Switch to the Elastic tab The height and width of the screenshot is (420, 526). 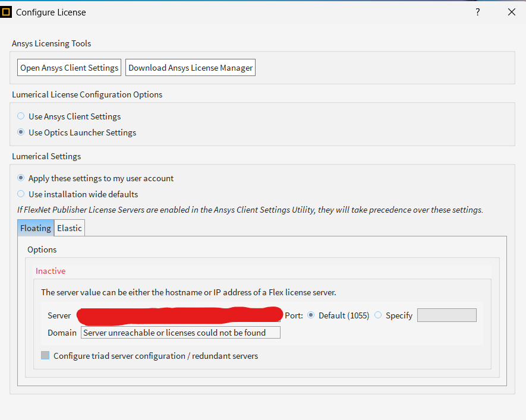click(x=70, y=228)
